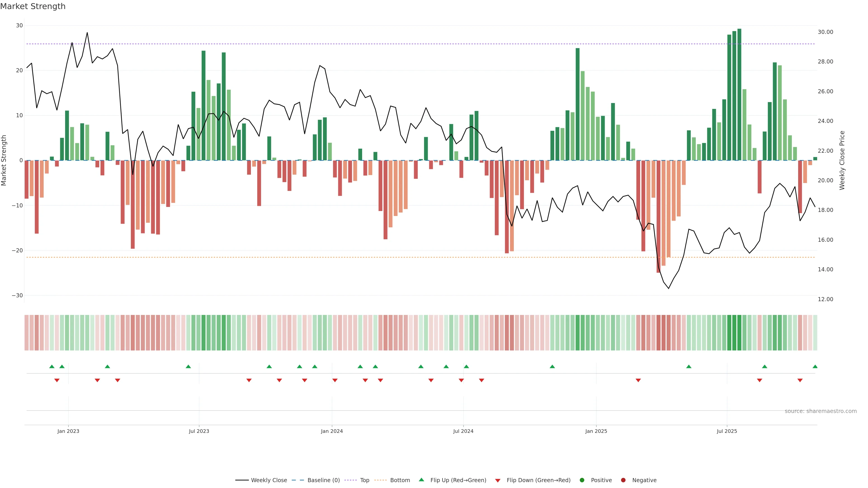The height and width of the screenshot is (488, 868).
Task: Toggle the 'Baseline (0)' legend label
Action: (323, 480)
